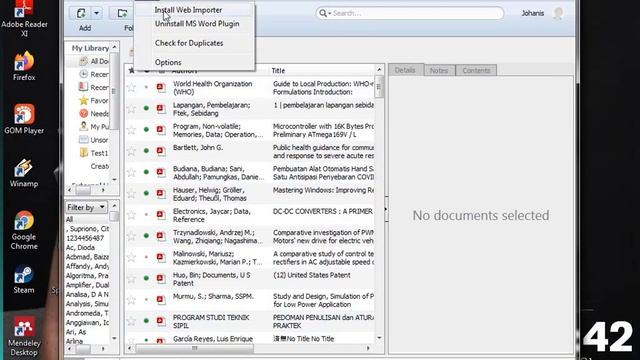Viewport: 640px width, 360px height.
Task: Toggle read status dot for Bartlett row
Action: [146, 151]
